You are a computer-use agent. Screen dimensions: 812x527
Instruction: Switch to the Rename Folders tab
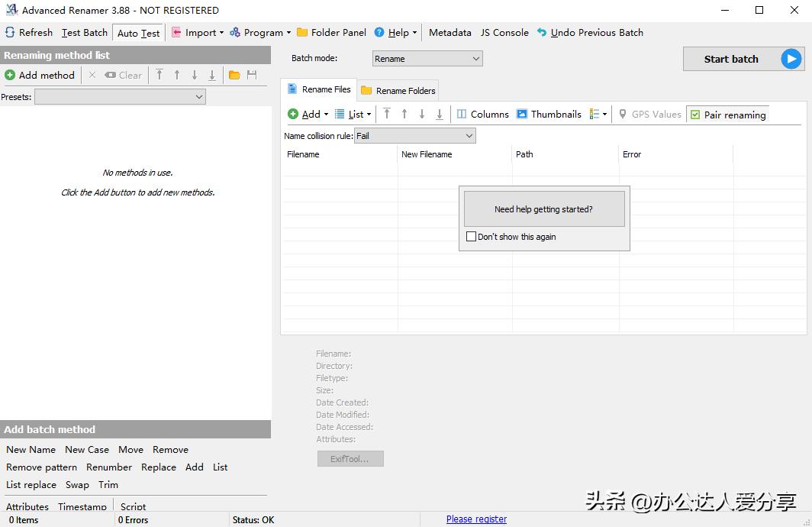coord(398,90)
